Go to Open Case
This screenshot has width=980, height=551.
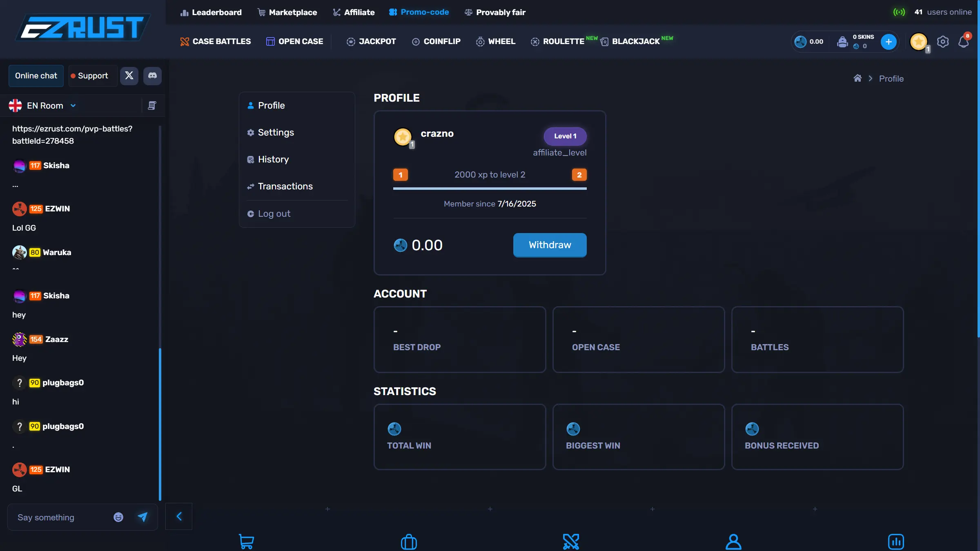[x=294, y=42]
